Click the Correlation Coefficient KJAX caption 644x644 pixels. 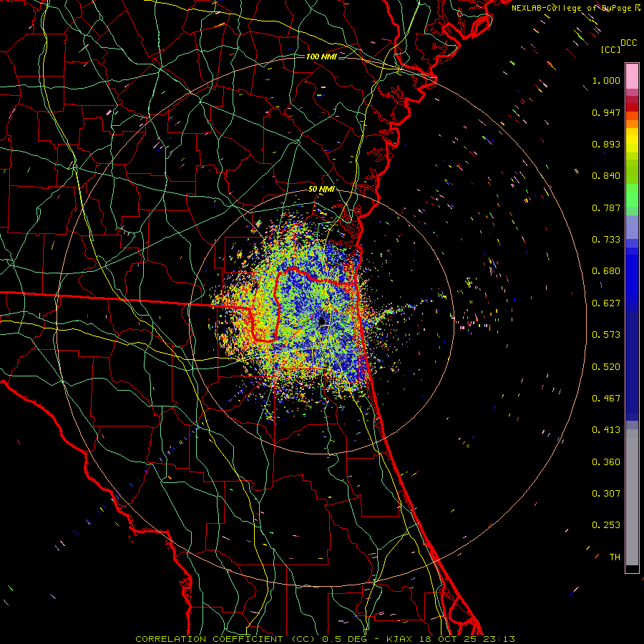[325, 639]
